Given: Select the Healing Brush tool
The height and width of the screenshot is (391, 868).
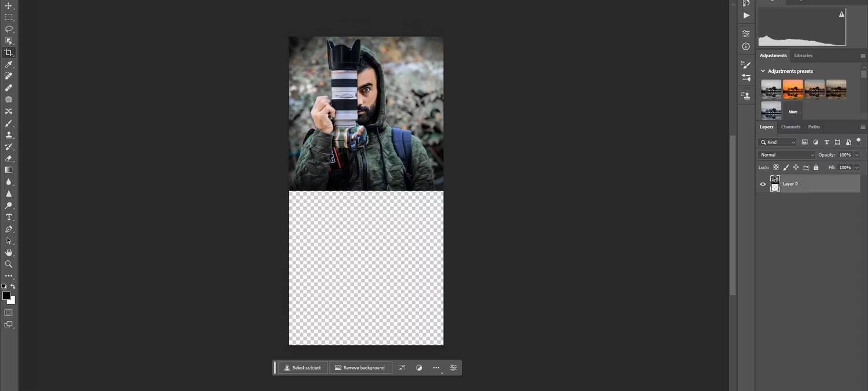Looking at the screenshot, I should 9,87.
